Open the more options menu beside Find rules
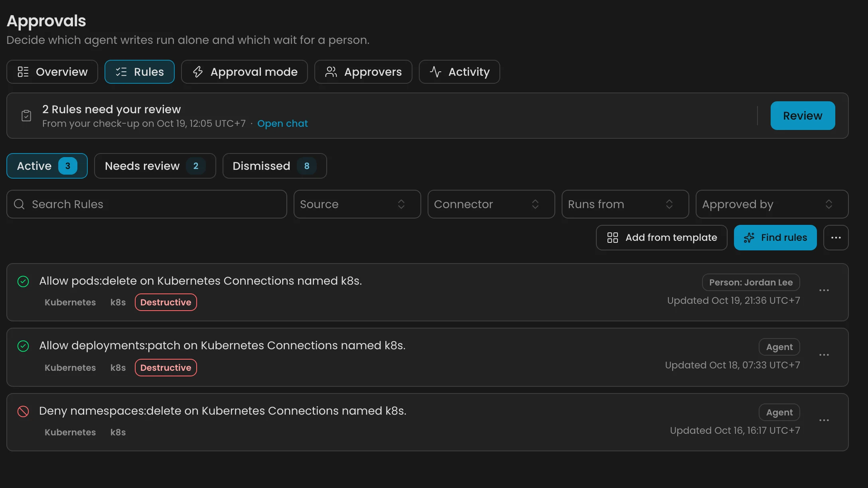Viewport: 868px width, 488px height. coord(836,238)
